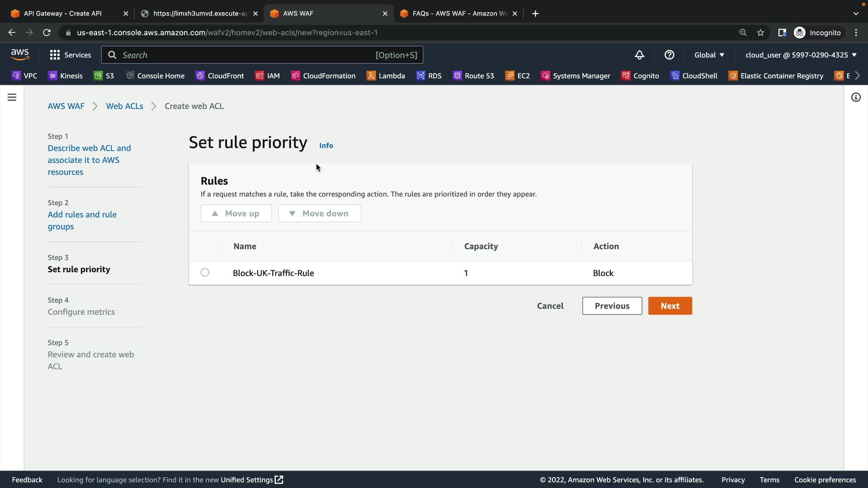Select the Block-UK-Traffic-Rule radio button
Image resolution: width=868 pixels, height=488 pixels.
[x=205, y=272]
